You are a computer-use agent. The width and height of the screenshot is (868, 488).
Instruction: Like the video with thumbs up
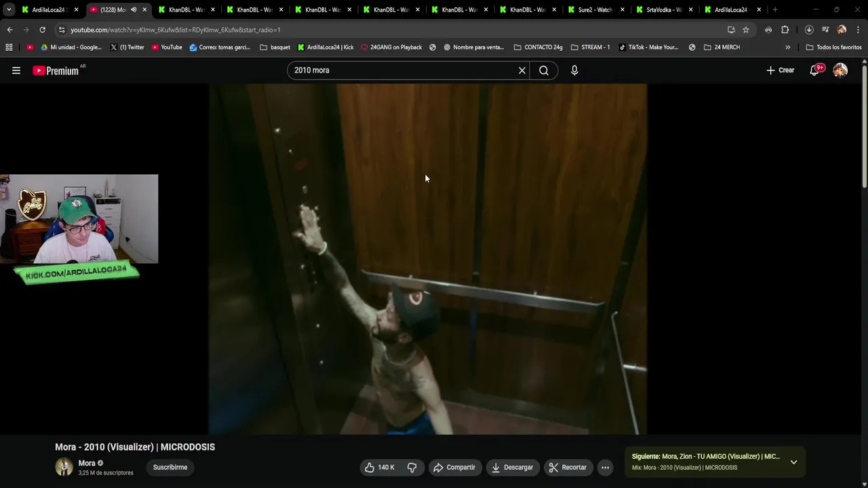[x=379, y=468]
